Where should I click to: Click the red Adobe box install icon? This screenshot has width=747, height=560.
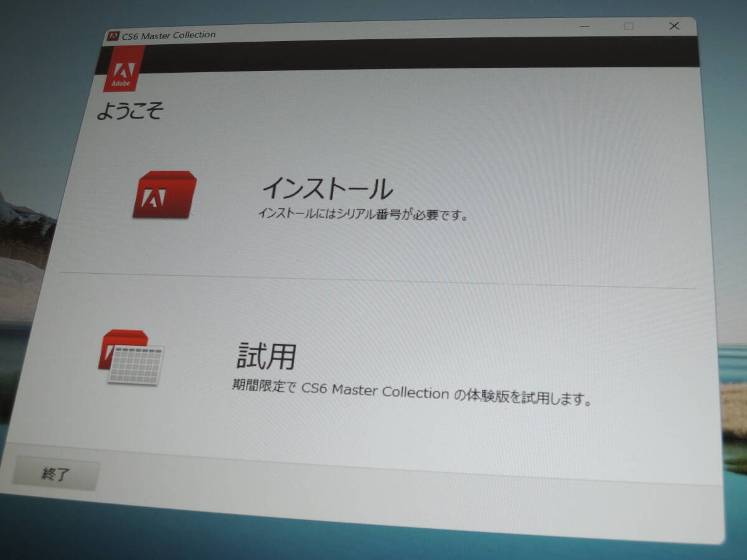164,194
